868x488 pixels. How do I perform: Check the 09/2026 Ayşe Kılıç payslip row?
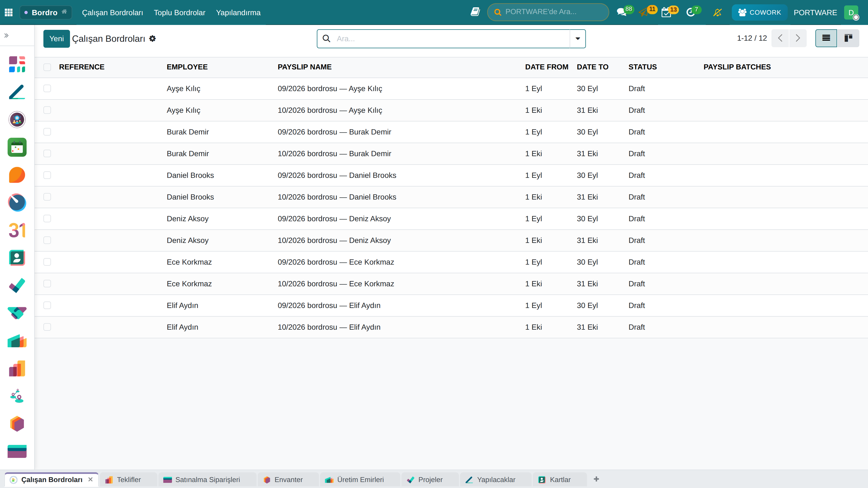click(x=47, y=89)
